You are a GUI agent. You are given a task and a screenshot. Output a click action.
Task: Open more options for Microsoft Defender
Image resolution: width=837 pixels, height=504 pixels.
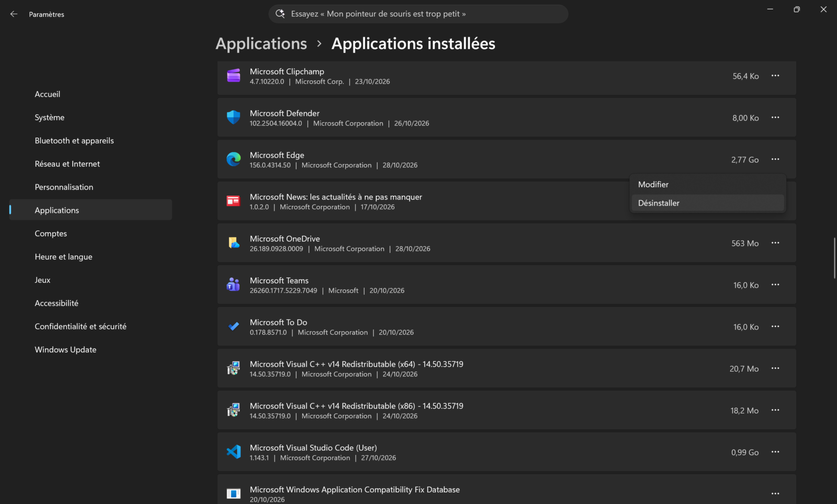(x=775, y=118)
